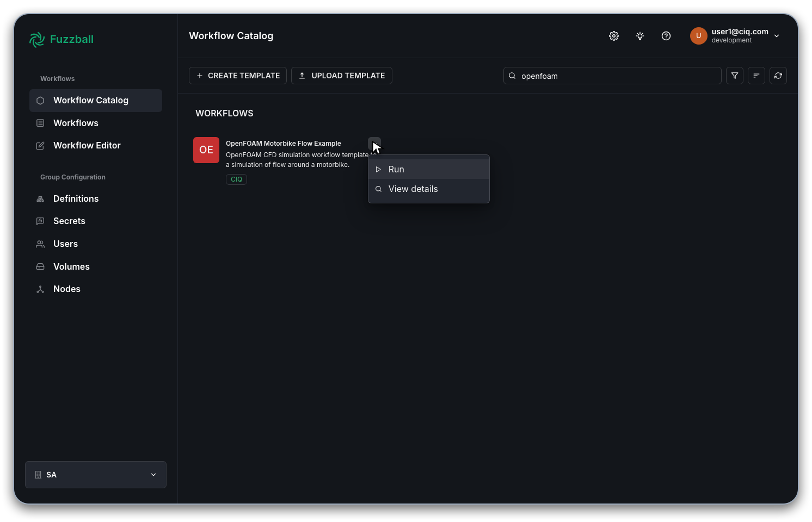The image size is (812, 522).
Task: Refresh the workflow catalog list
Action: (778, 76)
